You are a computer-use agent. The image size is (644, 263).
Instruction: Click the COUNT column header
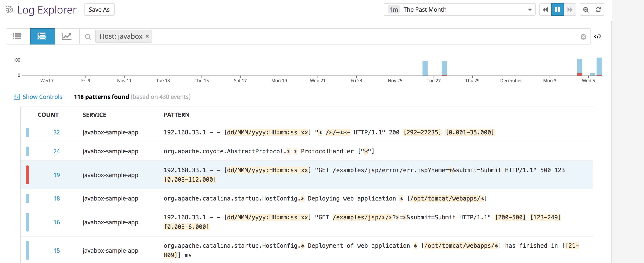[48, 115]
